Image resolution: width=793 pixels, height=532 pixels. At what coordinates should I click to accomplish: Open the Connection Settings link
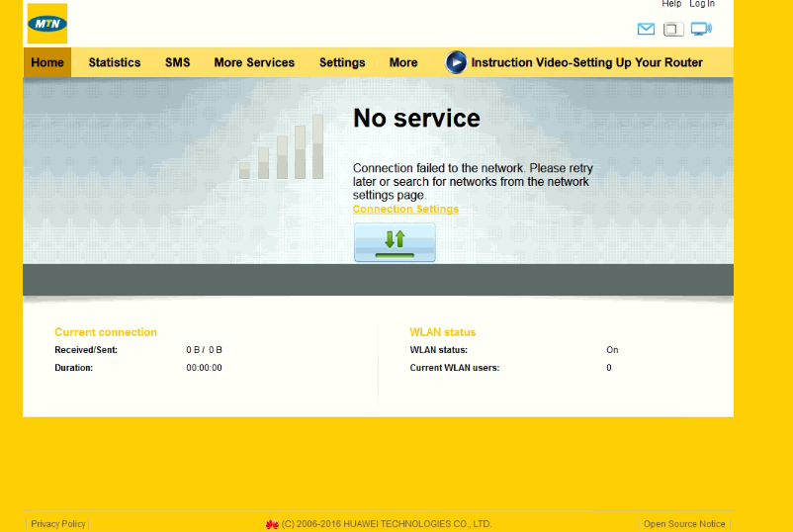coord(405,209)
